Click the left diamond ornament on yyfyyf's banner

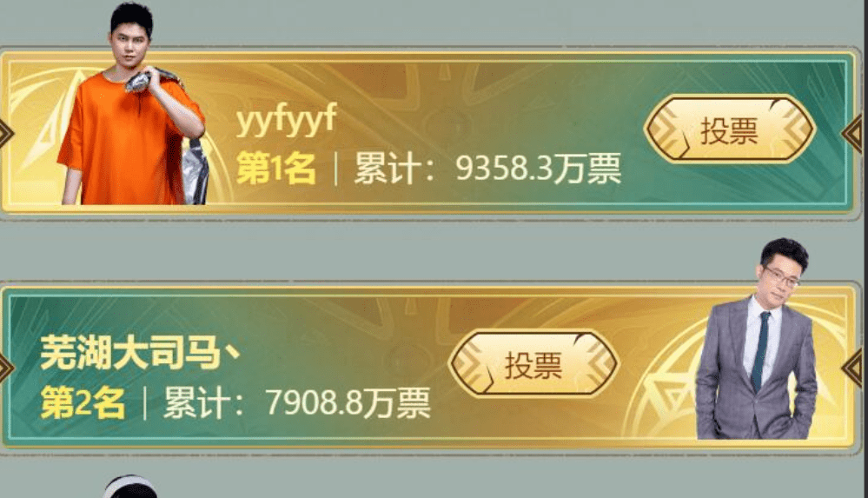(6, 133)
